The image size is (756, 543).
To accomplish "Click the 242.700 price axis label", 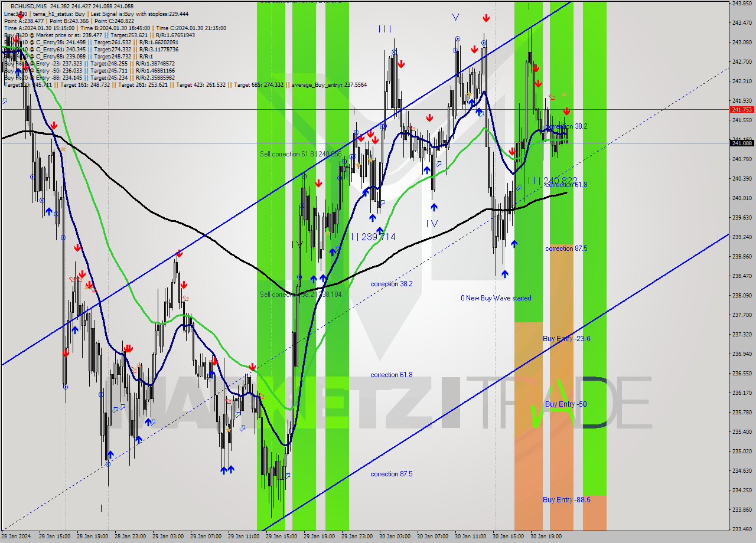I will click(742, 62).
